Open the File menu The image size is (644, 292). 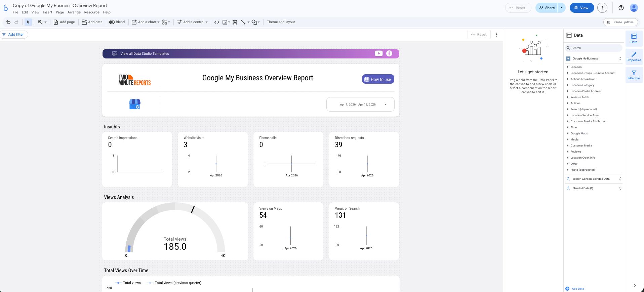click(15, 12)
